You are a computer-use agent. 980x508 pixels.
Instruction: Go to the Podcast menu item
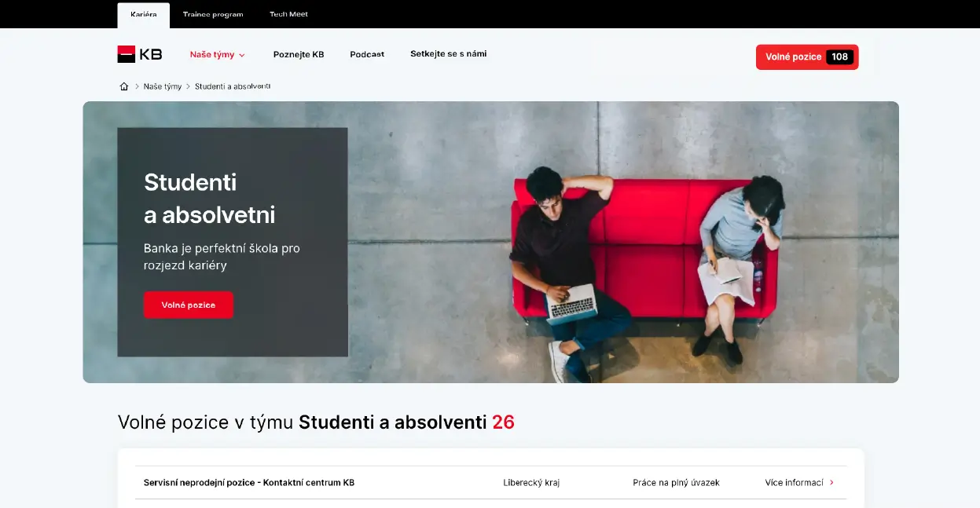tap(367, 55)
